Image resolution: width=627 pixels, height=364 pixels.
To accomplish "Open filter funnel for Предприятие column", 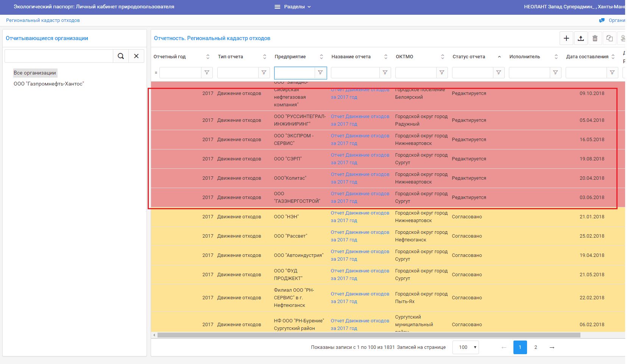I will [x=320, y=72].
